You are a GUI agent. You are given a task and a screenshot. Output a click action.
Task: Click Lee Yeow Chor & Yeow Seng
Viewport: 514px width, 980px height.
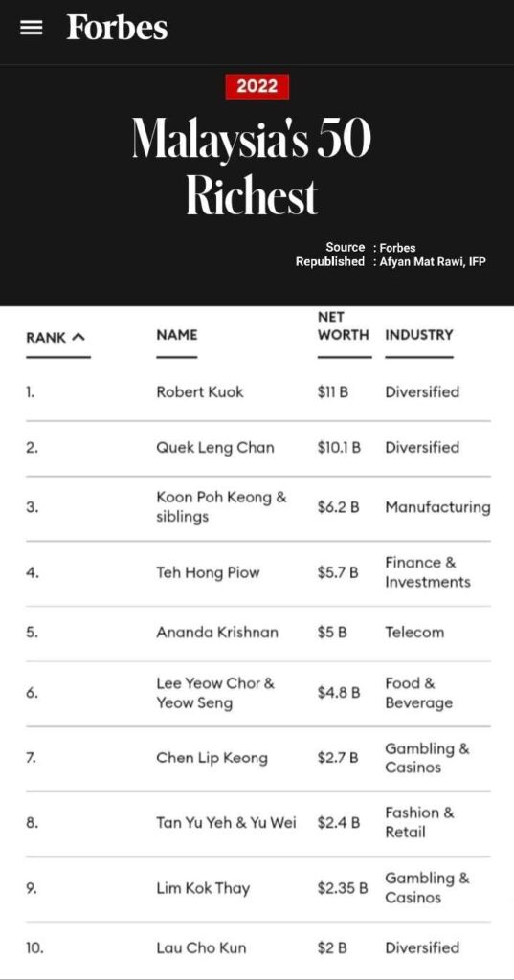tap(215, 693)
